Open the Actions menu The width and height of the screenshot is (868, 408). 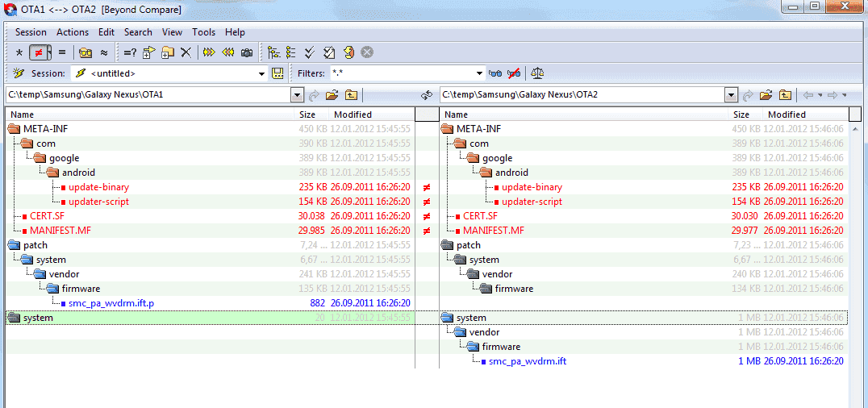(73, 32)
